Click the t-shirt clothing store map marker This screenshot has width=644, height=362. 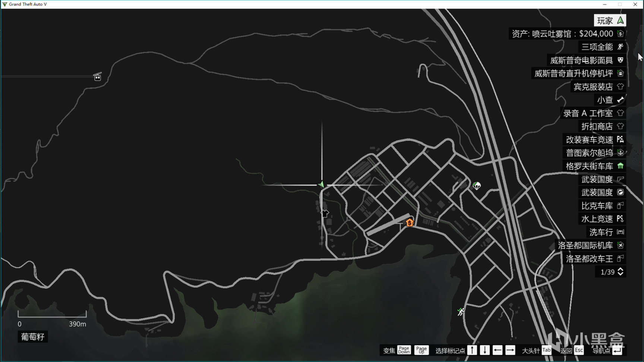(325, 213)
